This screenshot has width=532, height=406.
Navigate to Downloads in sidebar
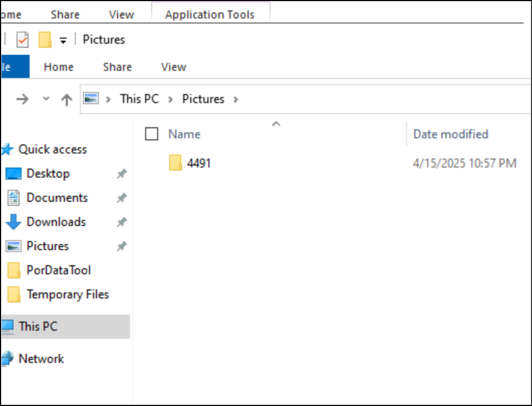[x=56, y=222]
